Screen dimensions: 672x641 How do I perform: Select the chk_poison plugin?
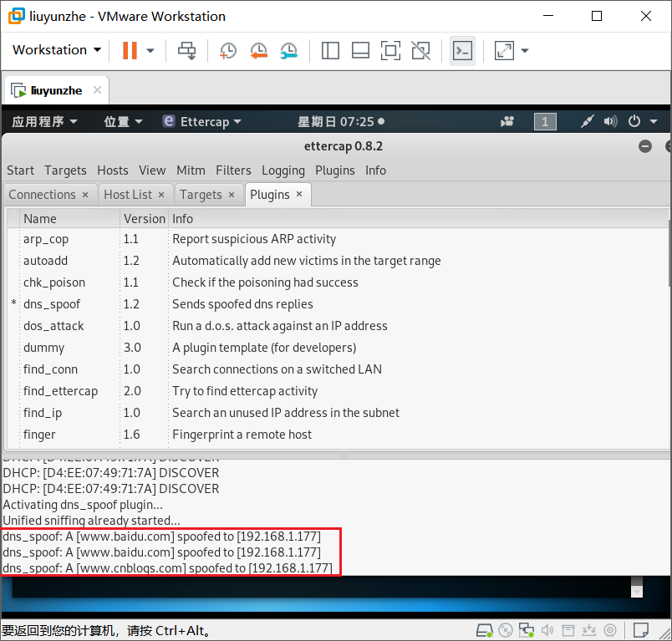338,282
